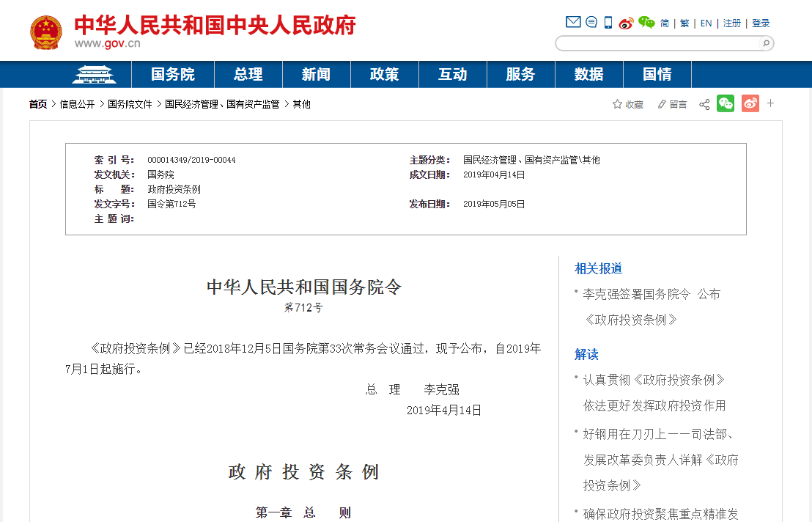This screenshot has height=522, width=812.
Task: Click the share icon beside 留言
Action: point(704,104)
